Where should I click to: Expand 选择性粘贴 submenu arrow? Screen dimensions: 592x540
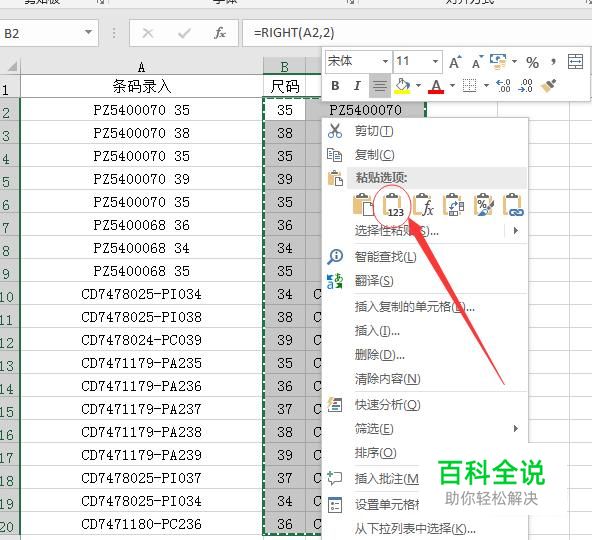coord(516,231)
